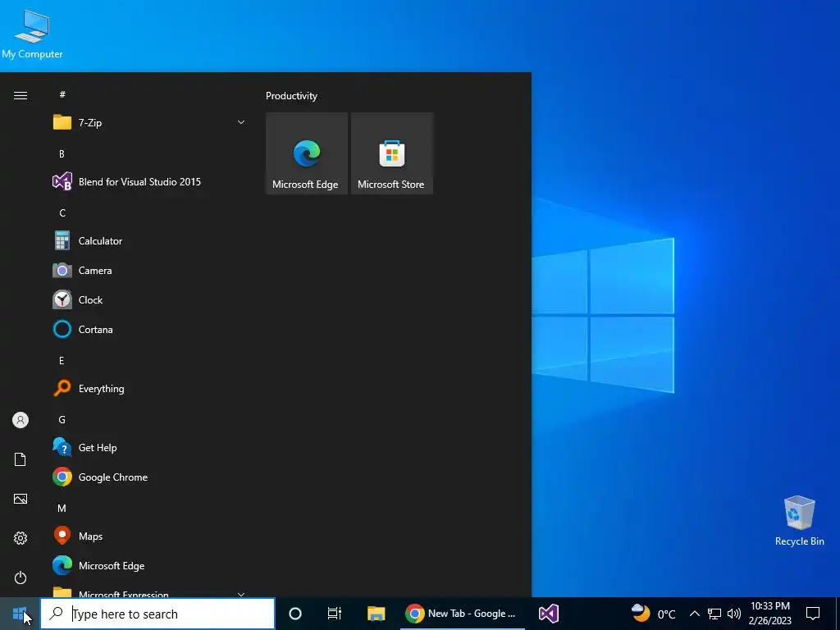Expand the Microsoft Expression folder chevron
The height and width of the screenshot is (630, 840).
point(241,594)
